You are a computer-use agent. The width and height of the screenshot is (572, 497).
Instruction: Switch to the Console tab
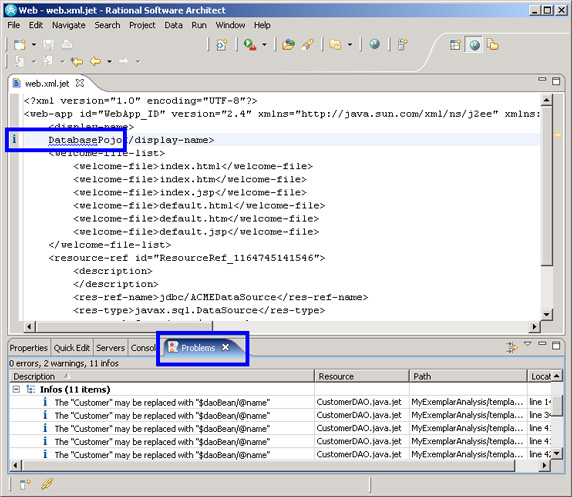tap(143, 348)
